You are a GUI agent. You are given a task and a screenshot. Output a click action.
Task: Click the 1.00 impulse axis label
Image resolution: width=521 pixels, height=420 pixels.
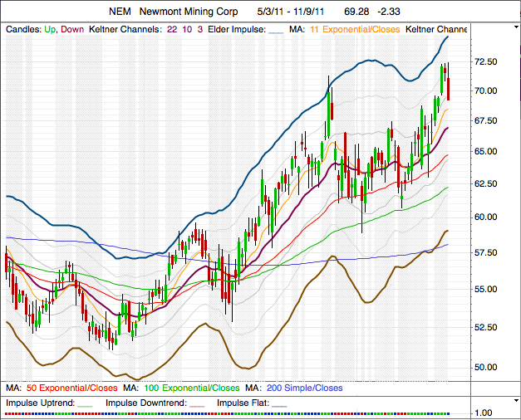coord(484,413)
